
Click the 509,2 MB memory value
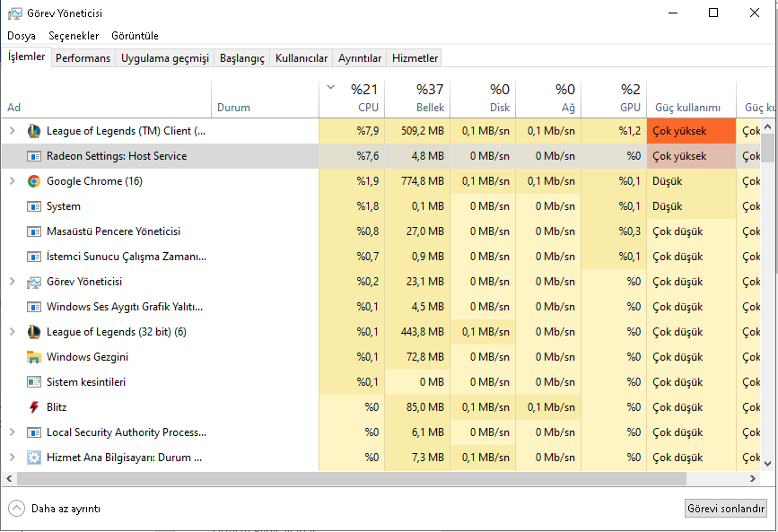(x=423, y=131)
